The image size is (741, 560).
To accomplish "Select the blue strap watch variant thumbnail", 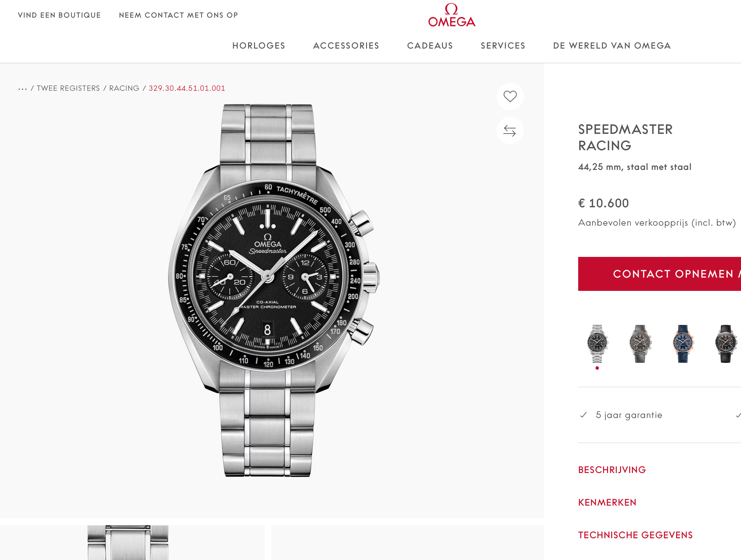I will point(683,344).
